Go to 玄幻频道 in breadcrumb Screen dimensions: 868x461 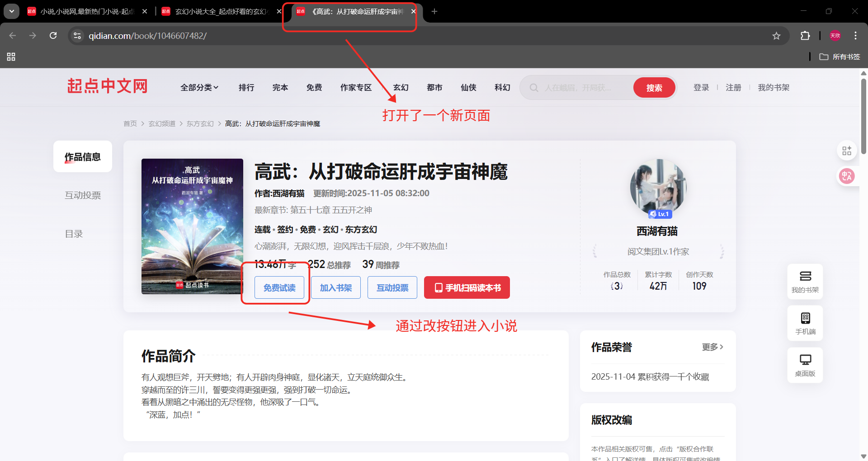(x=162, y=123)
